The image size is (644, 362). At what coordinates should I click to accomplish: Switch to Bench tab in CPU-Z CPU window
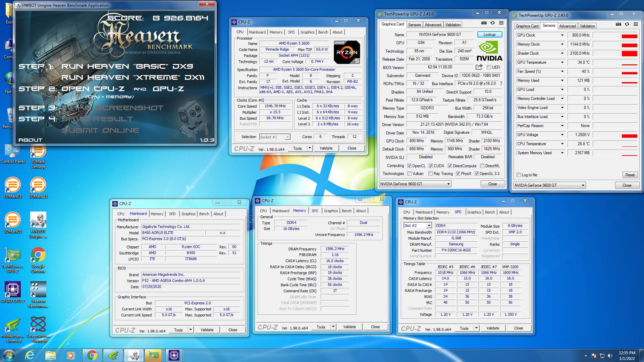coord(323,32)
